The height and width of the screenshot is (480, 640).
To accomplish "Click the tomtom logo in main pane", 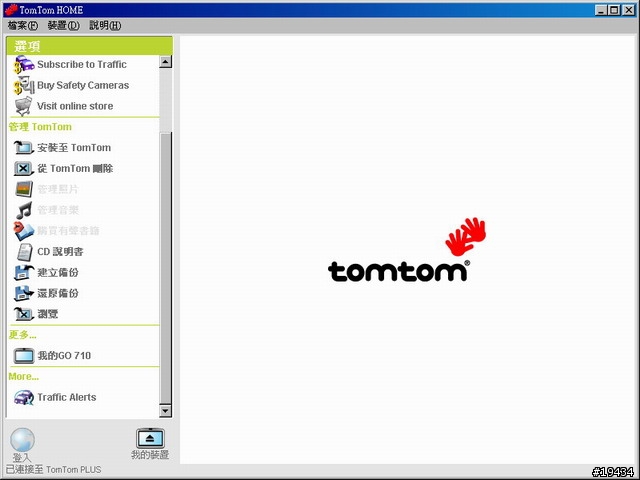I will [407, 250].
